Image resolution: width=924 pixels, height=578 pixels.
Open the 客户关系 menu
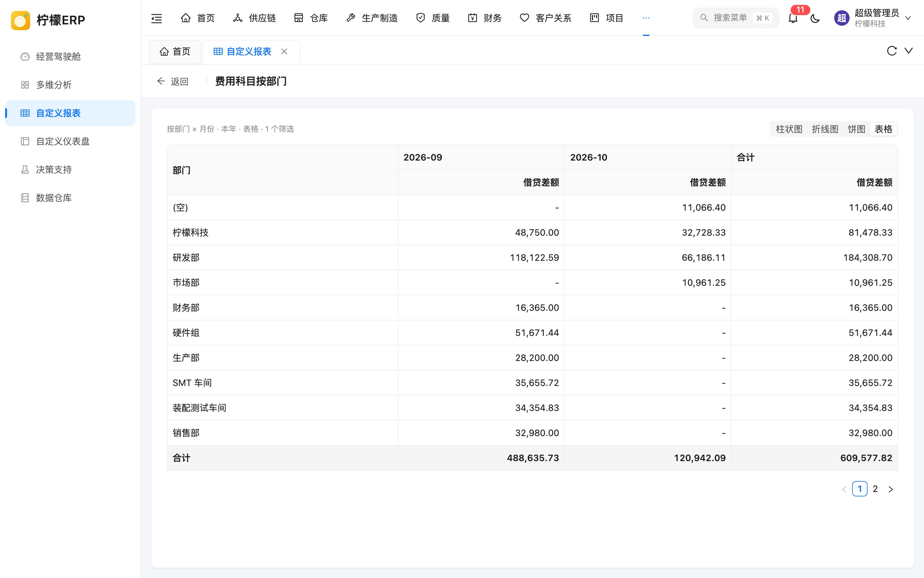[x=545, y=18]
